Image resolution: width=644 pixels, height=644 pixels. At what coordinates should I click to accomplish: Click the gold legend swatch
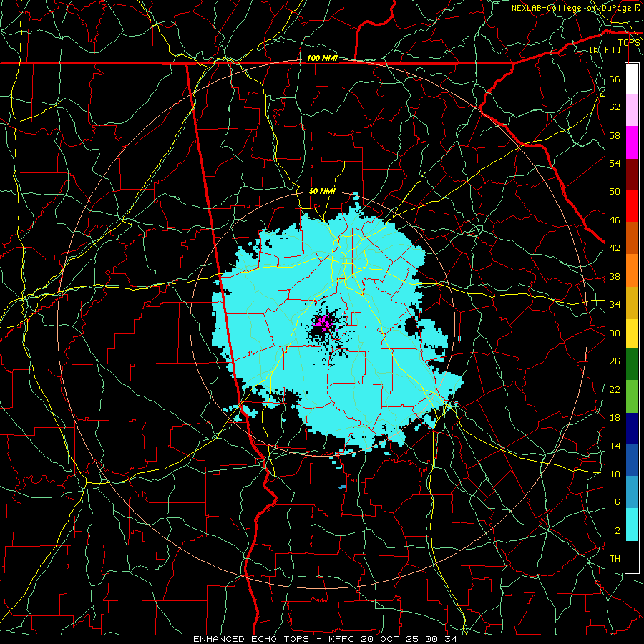tap(632, 303)
